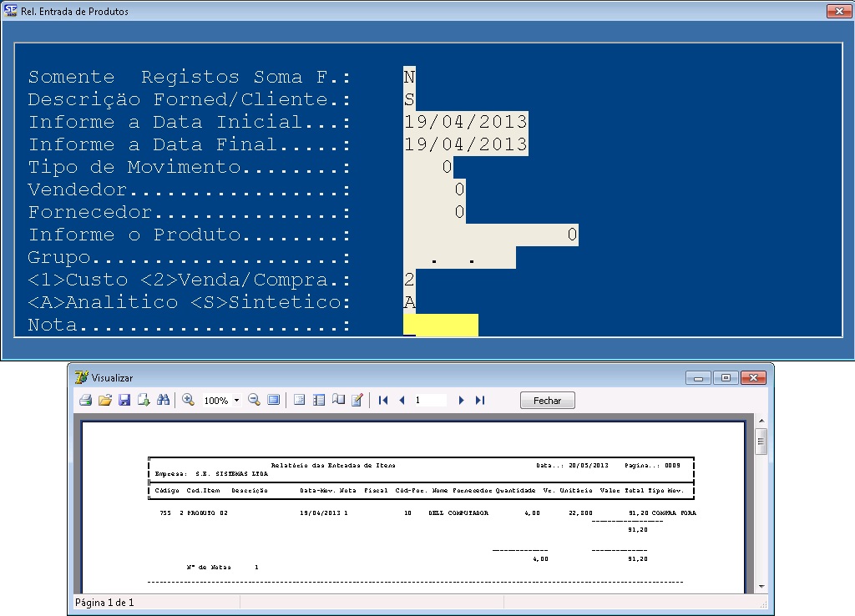Click the print icon in Visualizar toolbar

click(x=85, y=401)
